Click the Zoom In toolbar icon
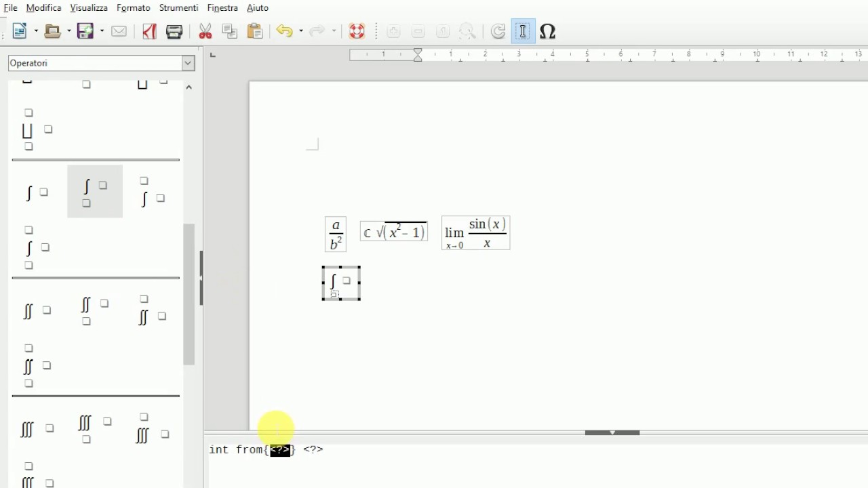This screenshot has height=488, width=868. tap(393, 31)
